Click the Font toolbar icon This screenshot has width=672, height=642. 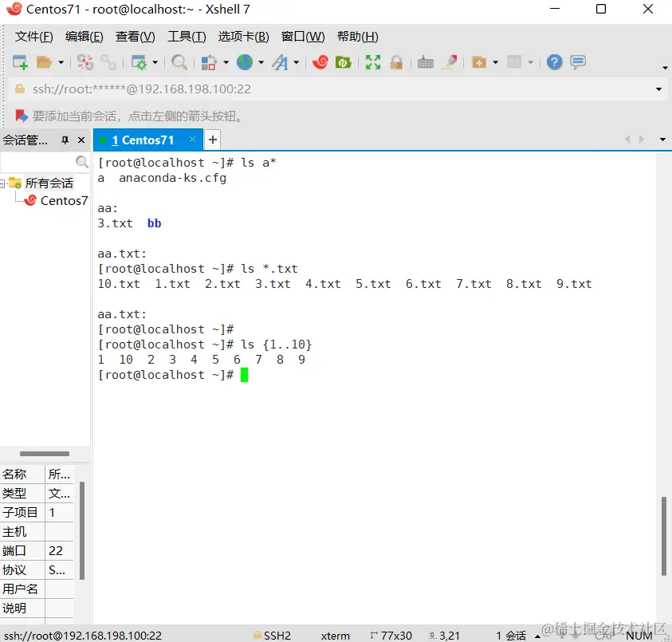click(x=281, y=63)
